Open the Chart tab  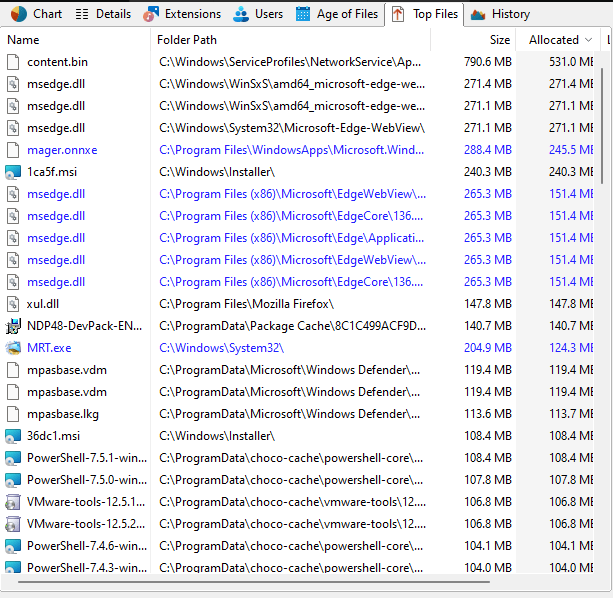coord(36,14)
